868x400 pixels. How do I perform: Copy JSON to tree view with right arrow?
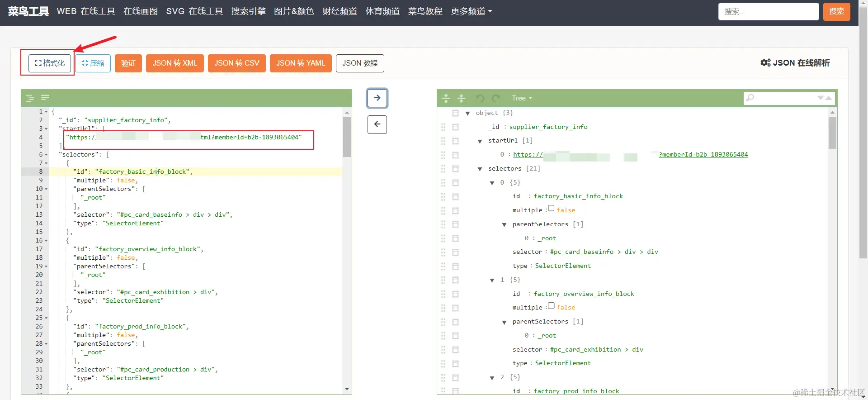coord(377,98)
